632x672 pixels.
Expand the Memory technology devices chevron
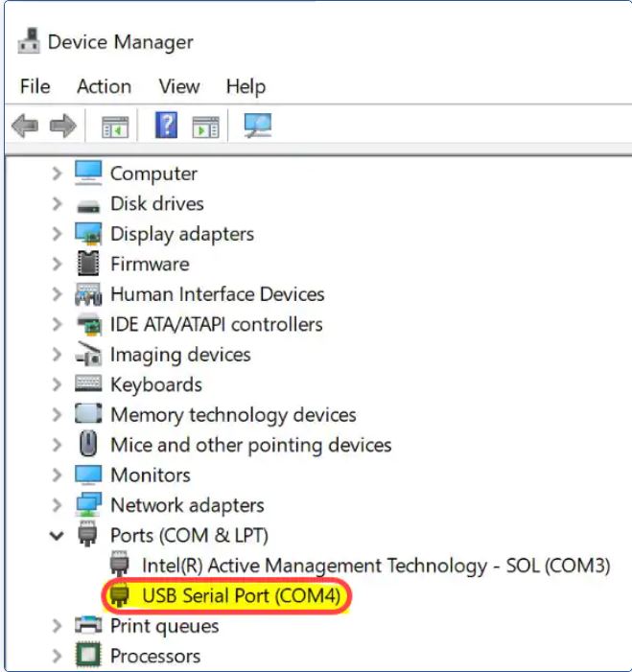point(57,414)
